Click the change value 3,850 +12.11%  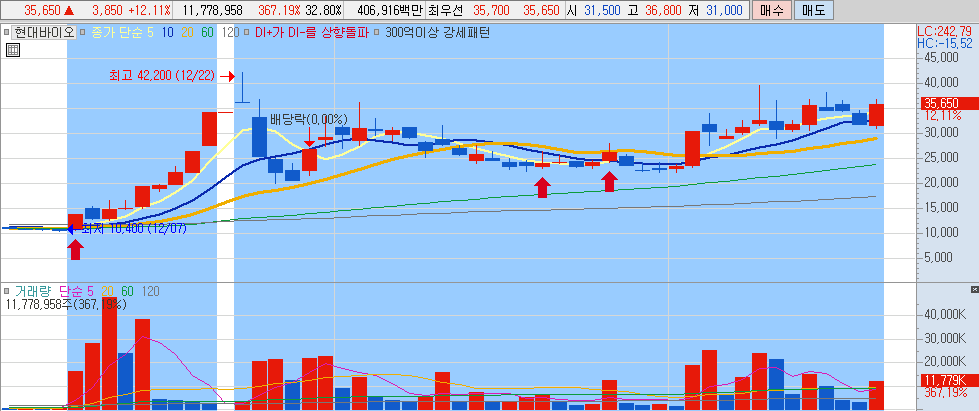[x=130, y=11]
